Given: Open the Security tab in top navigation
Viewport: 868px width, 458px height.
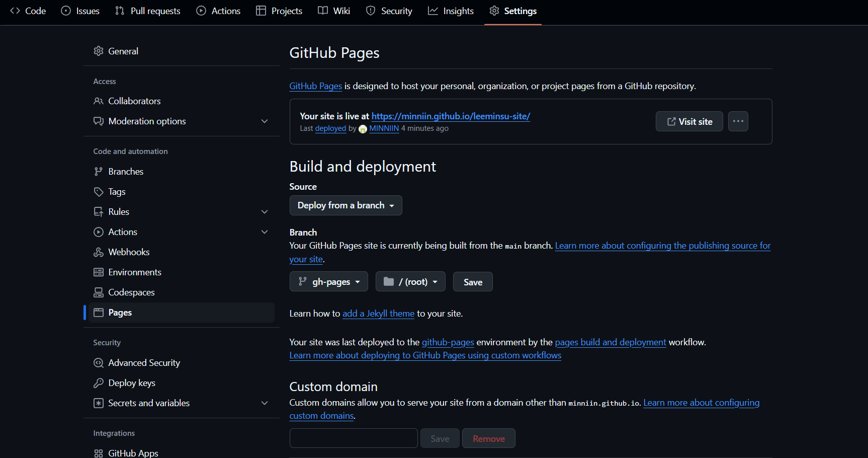Looking at the screenshot, I should click(389, 11).
